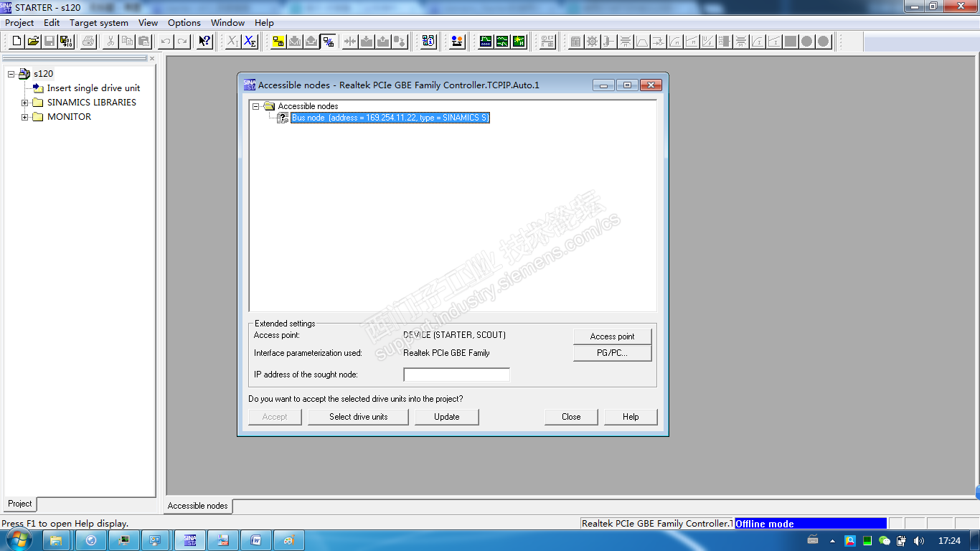Click the green icon with yellow star
The width and height of the screenshot is (980, 551).
[x=519, y=42]
